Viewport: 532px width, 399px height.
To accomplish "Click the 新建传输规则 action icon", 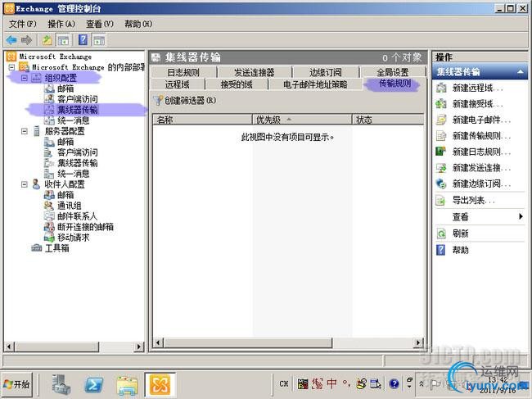I will coord(441,136).
